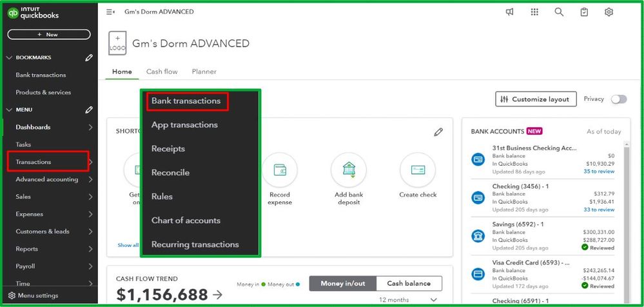Switch to the Planner tab
Viewport: 644px width, 307px height.
(204, 72)
